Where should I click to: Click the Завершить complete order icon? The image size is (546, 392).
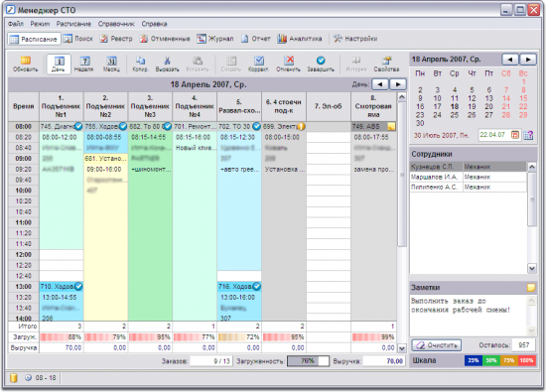pyautogui.click(x=321, y=65)
